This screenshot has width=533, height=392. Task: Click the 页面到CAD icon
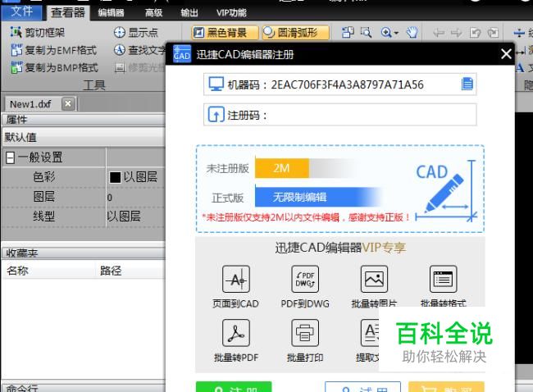236,279
